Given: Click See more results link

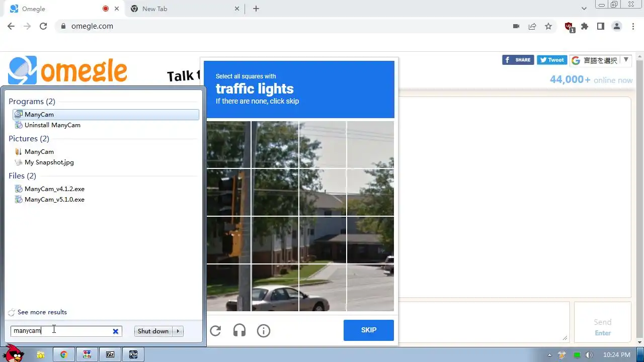Looking at the screenshot, I should 42,312.
